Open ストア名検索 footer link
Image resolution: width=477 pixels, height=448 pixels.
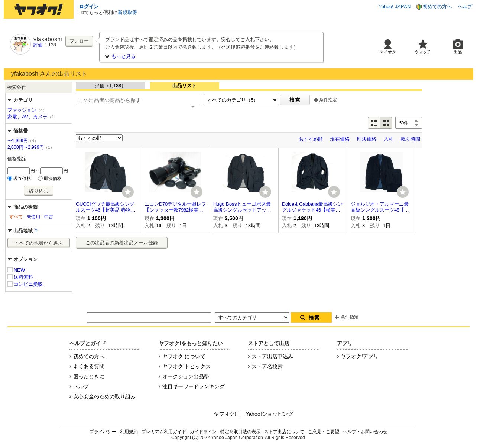[267, 366]
